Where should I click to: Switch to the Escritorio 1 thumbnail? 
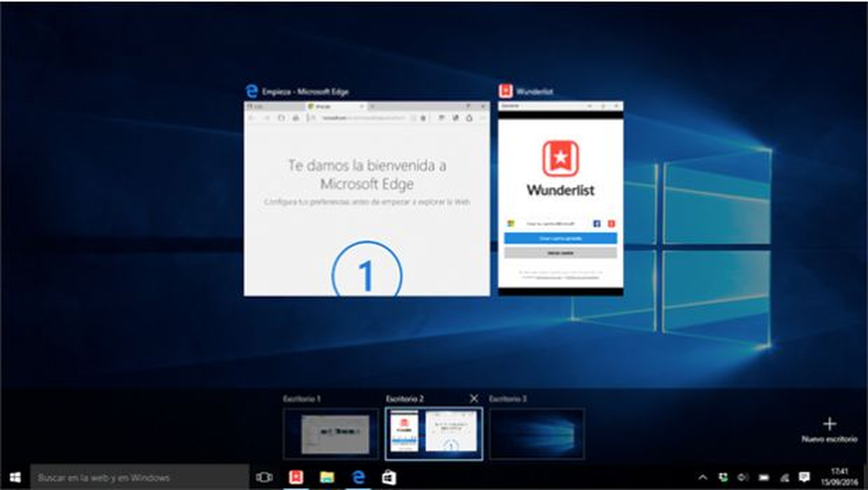coord(331,434)
